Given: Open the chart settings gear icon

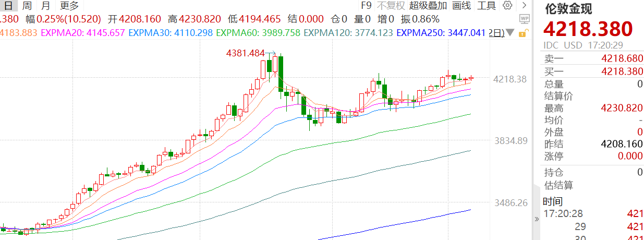Looking at the screenshot, I should 507,6.
